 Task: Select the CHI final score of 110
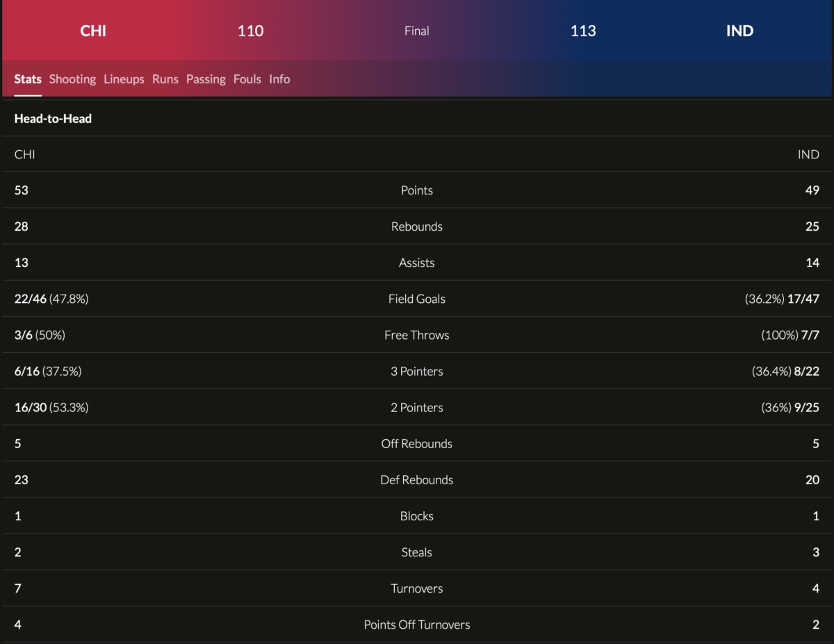250,31
